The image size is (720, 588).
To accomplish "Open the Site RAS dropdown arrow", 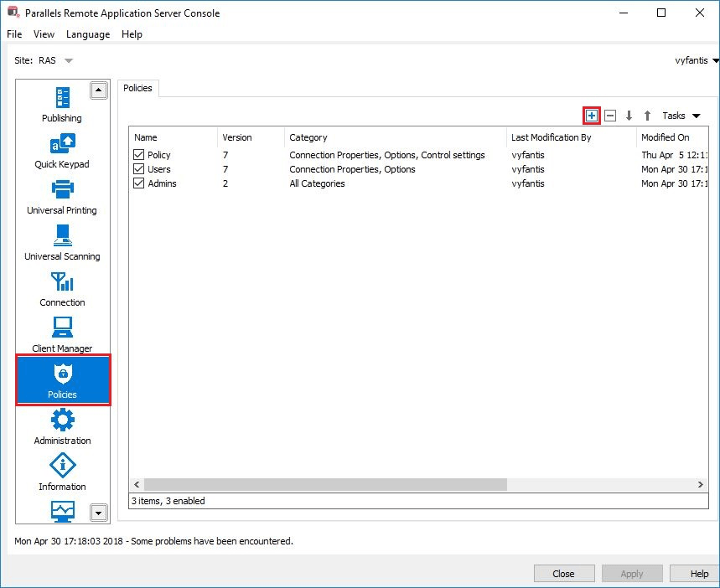I will point(69,61).
